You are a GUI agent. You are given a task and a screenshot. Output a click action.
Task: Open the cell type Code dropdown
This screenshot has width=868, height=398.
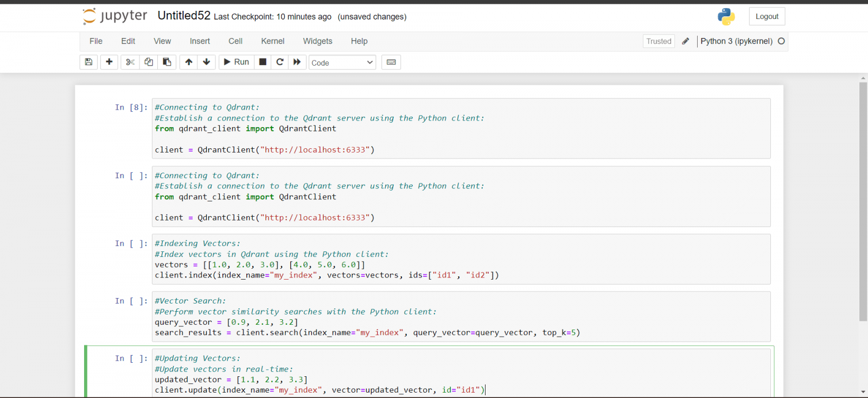(342, 62)
